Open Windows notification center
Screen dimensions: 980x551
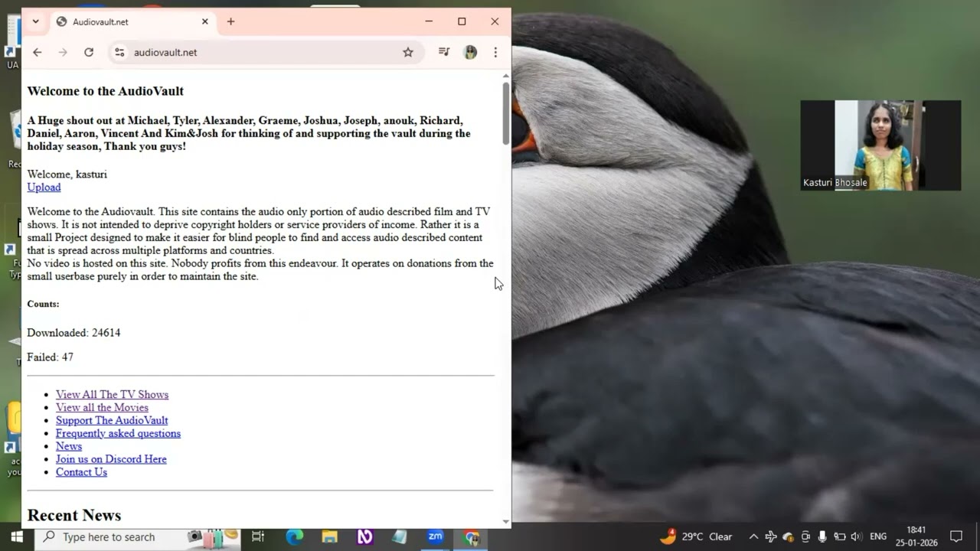[x=956, y=536]
